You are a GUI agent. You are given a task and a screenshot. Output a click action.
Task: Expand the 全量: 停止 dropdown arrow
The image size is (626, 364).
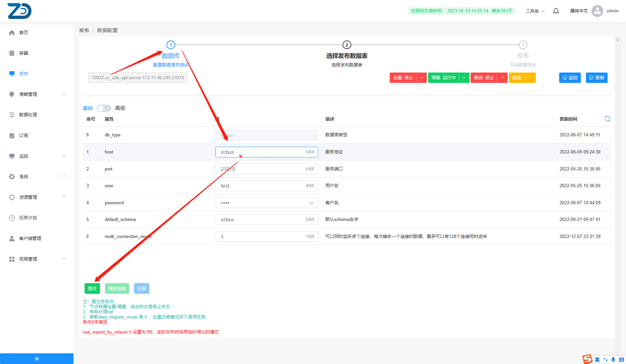(x=421, y=78)
